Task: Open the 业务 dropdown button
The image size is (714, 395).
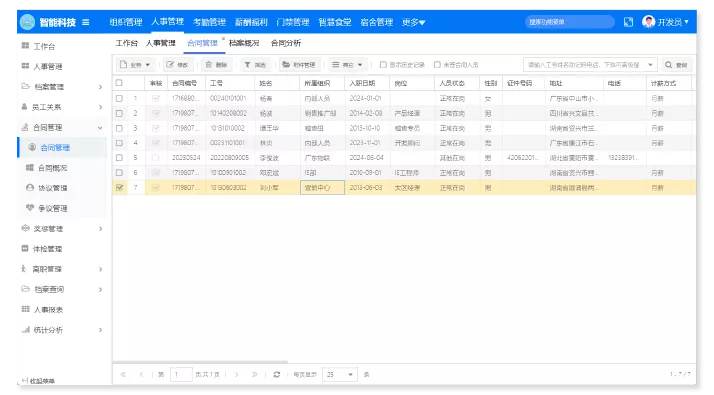Action: (135, 65)
